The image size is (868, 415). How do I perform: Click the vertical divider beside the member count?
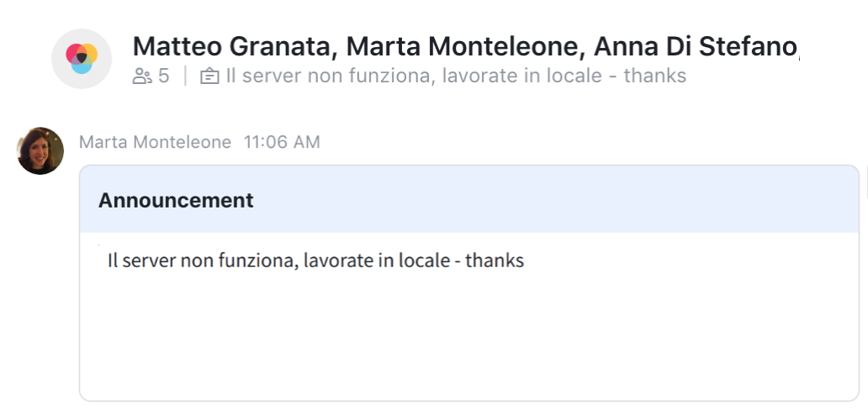click(x=185, y=76)
